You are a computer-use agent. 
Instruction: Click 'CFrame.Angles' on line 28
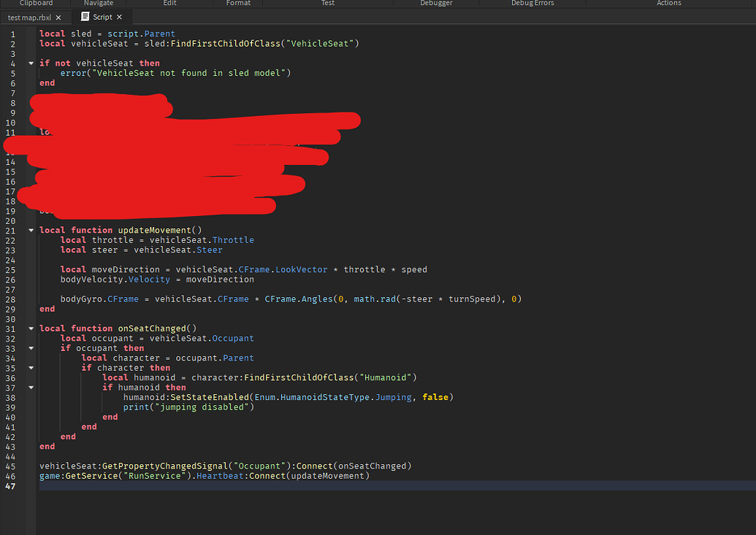299,299
